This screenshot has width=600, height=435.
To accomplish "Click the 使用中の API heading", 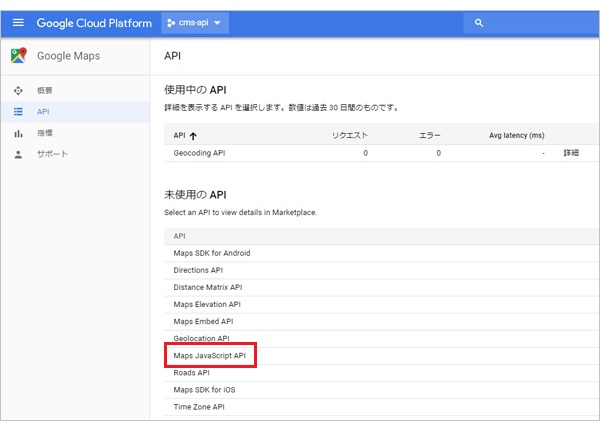I will click(x=195, y=90).
